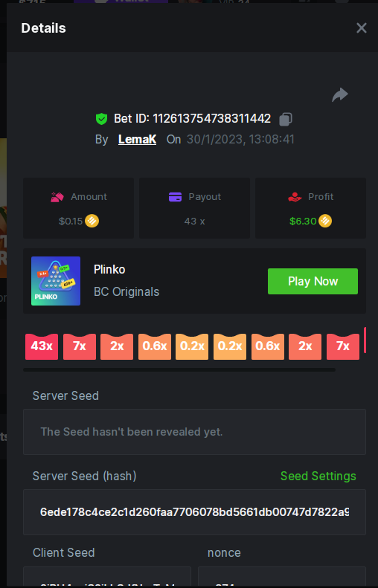This screenshot has height=588, width=378.
Task: Click the Amount chips icon
Action: tap(57, 197)
